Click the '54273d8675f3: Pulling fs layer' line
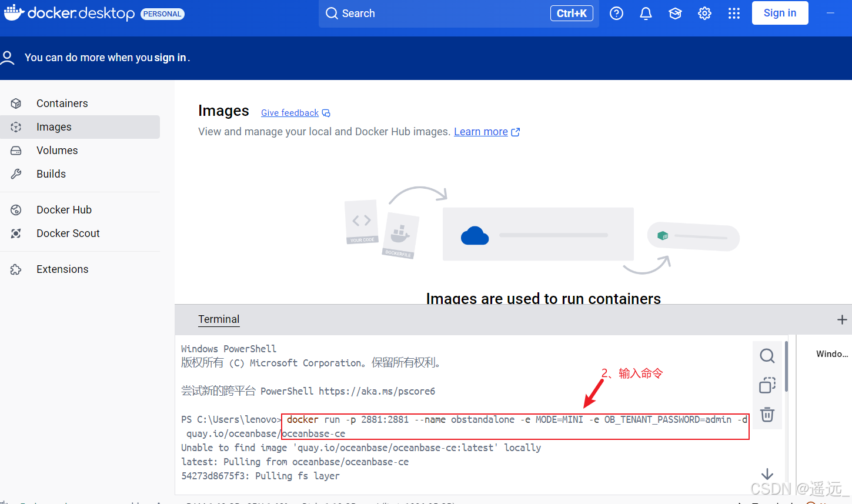This screenshot has width=852, height=504. tap(260, 476)
